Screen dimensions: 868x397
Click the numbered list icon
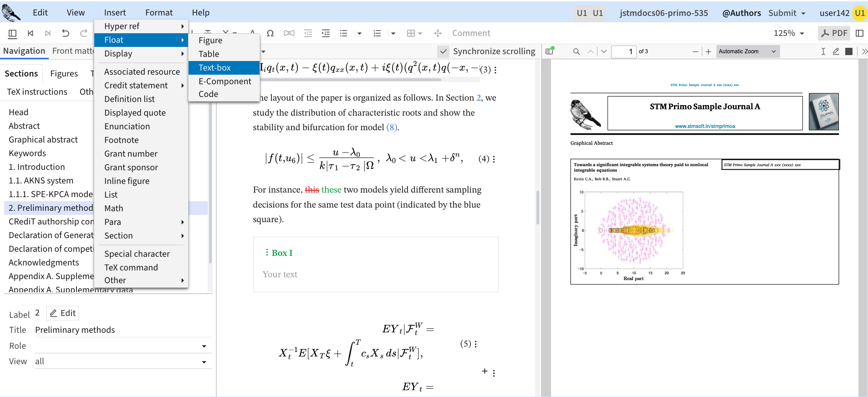pos(377,33)
